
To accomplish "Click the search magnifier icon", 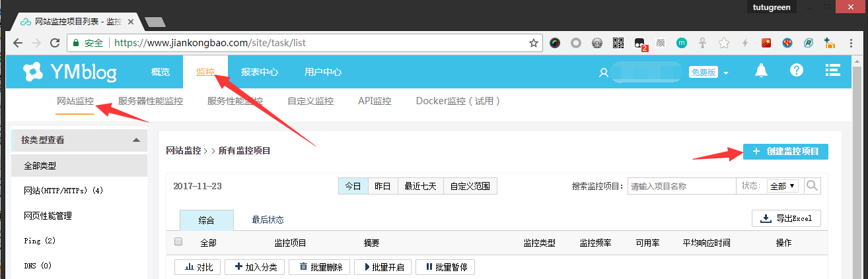I will click(x=812, y=186).
